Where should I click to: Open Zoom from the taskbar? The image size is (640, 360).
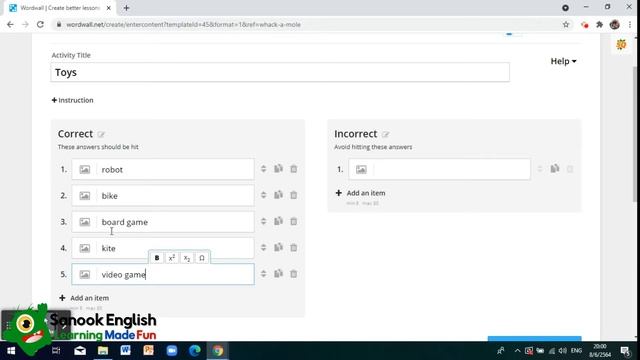pos(172,350)
